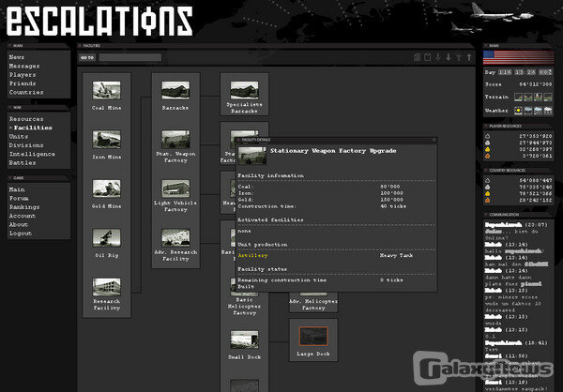Click Logout in the Game menu
The height and width of the screenshot is (392, 563).
point(21,234)
